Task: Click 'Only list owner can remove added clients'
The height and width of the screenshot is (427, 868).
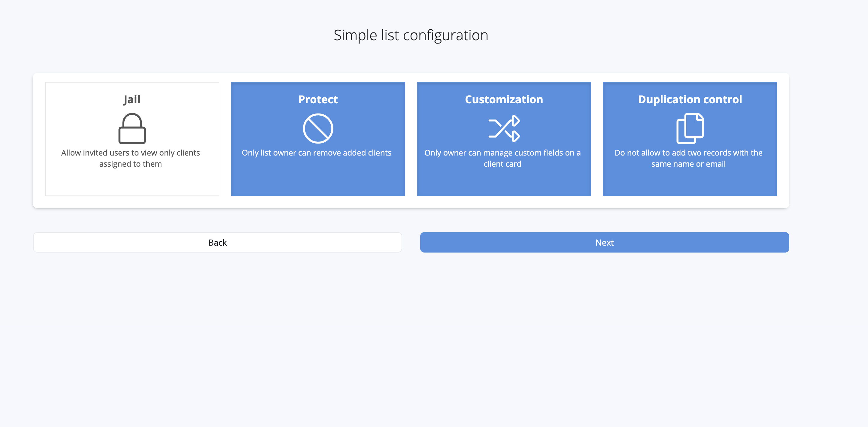Action: click(x=316, y=153)
